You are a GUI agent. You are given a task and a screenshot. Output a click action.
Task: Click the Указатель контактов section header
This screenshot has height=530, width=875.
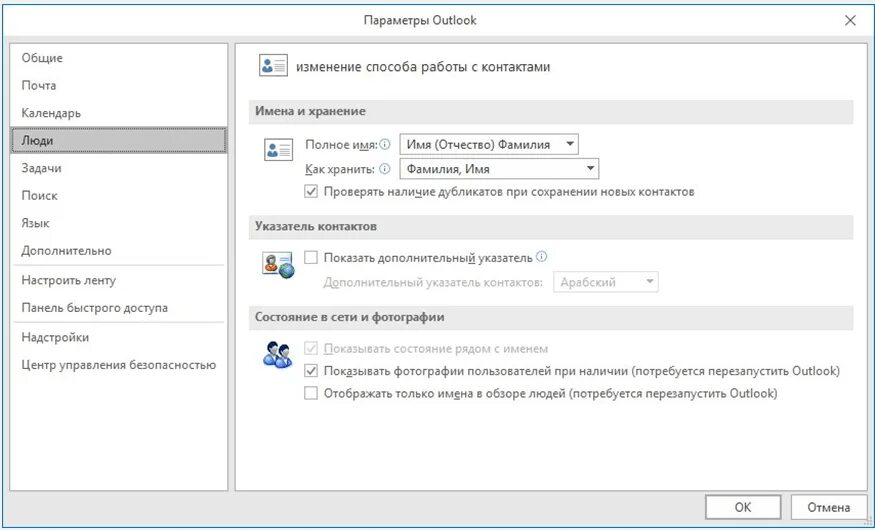(551, 227)
